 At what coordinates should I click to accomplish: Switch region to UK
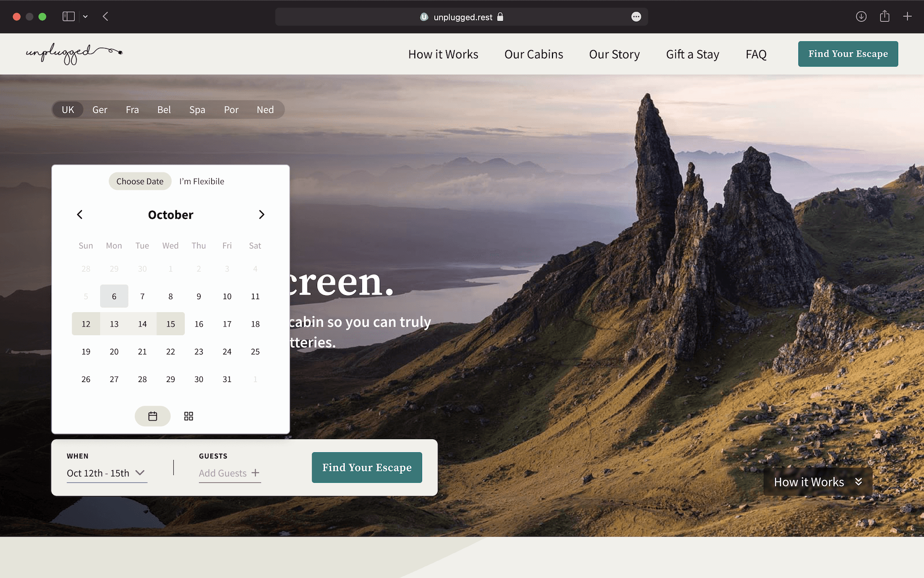[x=68, y=109]
